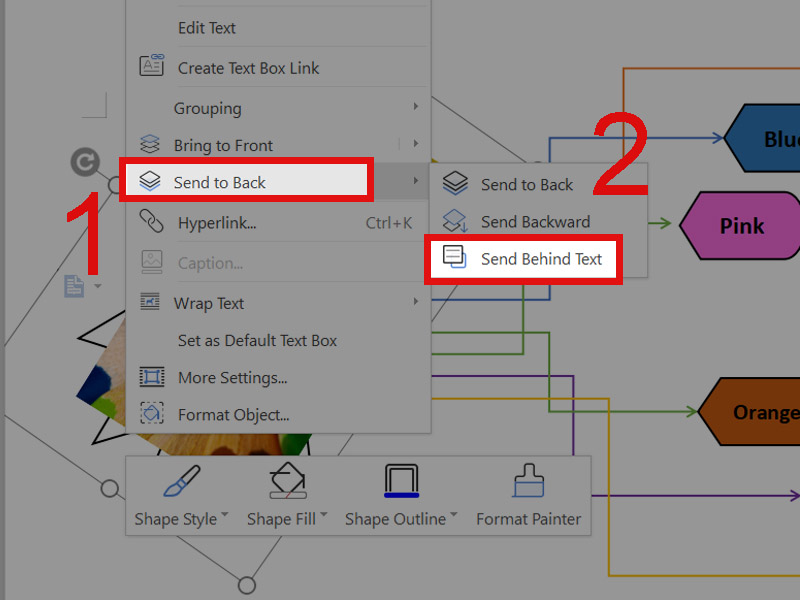Click the rotate handle icon on the shape
Image resolution: width=800 pixels, height=600 pixels.
point(85,162)
